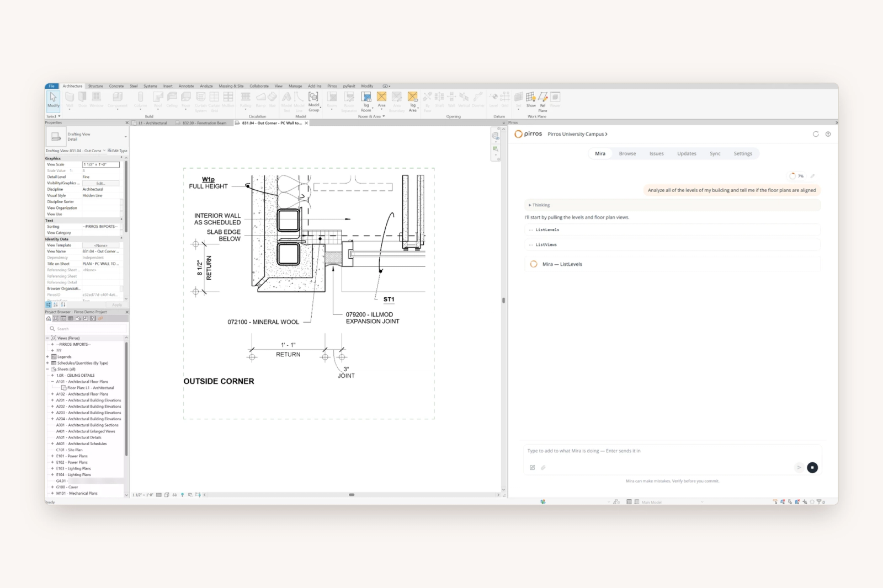Viewport: 883px width, 588px height.
Task: Expand Schedules/Quantities (By Type)
Action: point(47,363)
